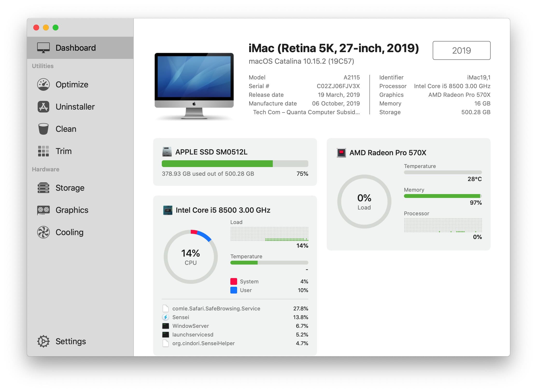The height and width of the screenshot is (392, 537).
Task: Click the manufacture date 06 October, 2019
Action: coord(336,104)
